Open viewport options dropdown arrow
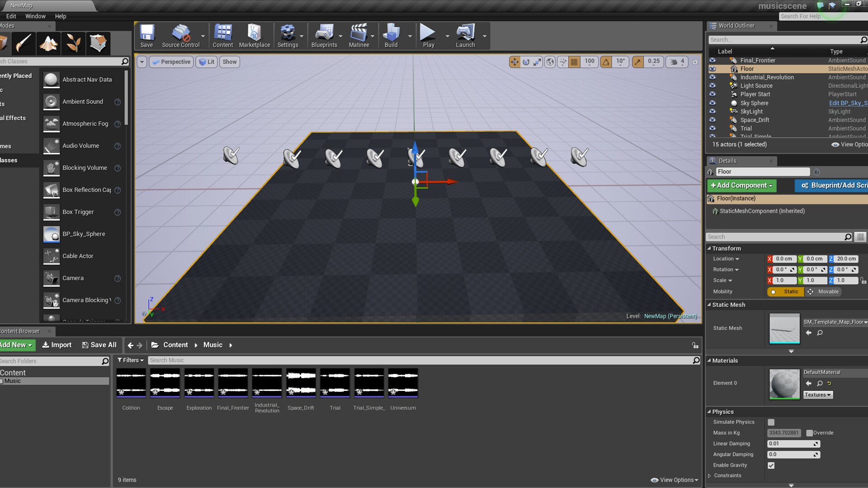 click(x=142, y=62)
